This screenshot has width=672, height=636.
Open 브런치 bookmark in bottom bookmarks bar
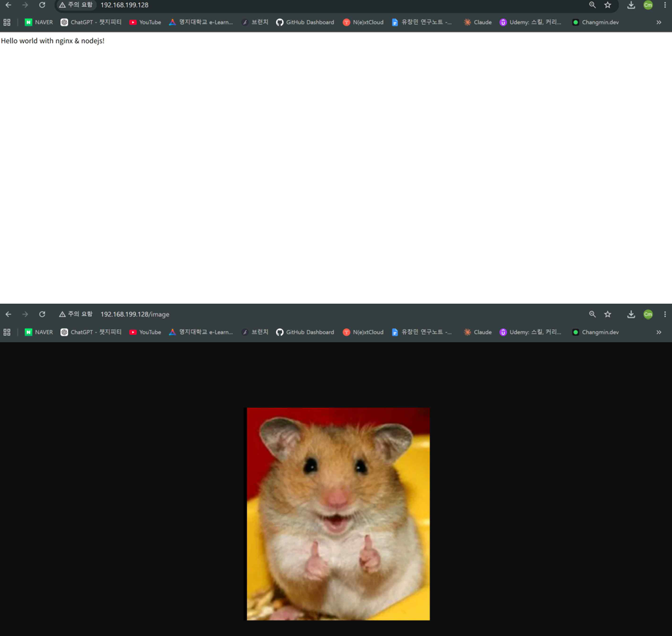(x=255, y=332)
